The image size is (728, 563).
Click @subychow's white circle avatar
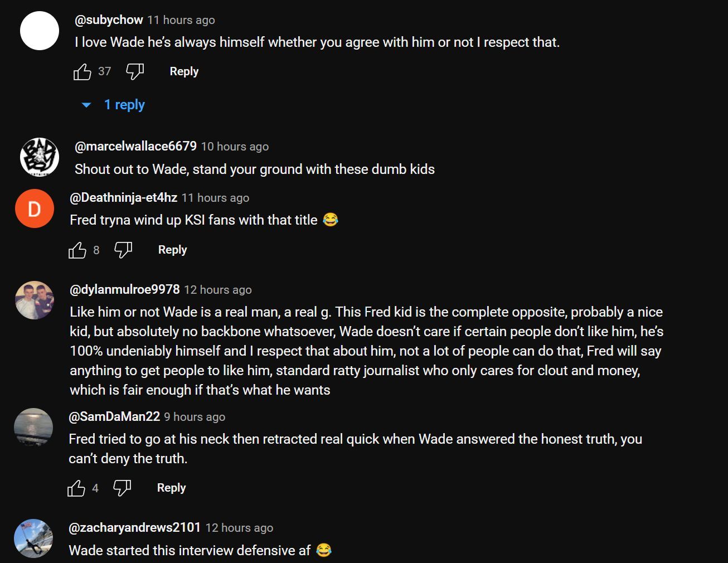tap(39, 31)
